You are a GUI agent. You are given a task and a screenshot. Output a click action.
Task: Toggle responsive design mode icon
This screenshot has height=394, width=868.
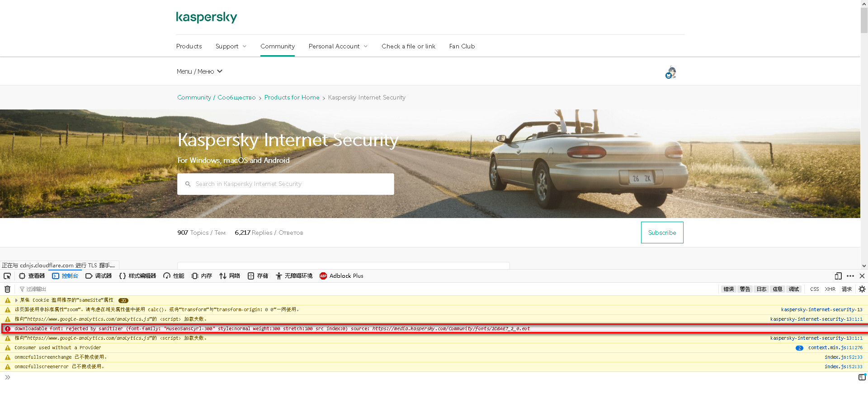(838, 276)
